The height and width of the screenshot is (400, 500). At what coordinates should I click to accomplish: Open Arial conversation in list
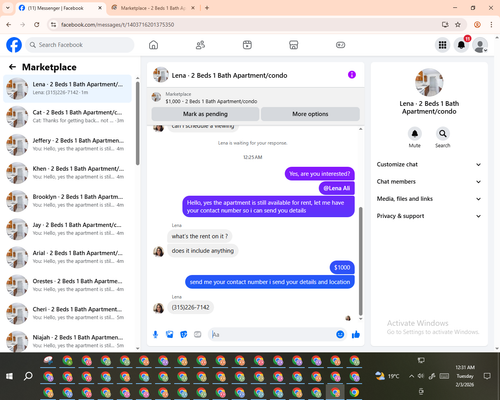(67, 257)
